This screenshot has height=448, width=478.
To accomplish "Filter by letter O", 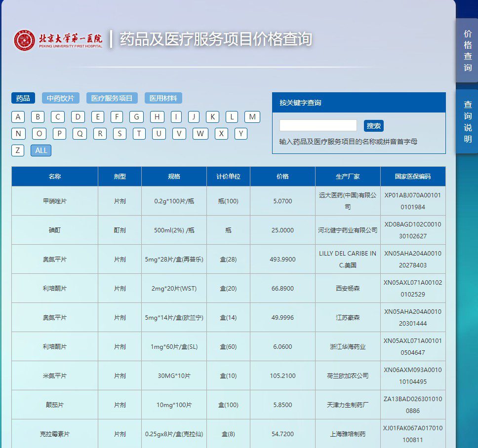I will pos(40,134).
